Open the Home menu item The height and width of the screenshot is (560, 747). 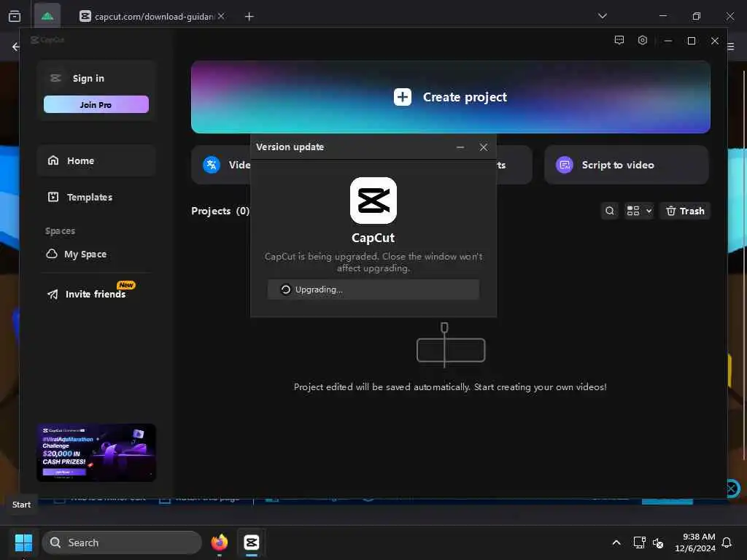pos(96,160)
